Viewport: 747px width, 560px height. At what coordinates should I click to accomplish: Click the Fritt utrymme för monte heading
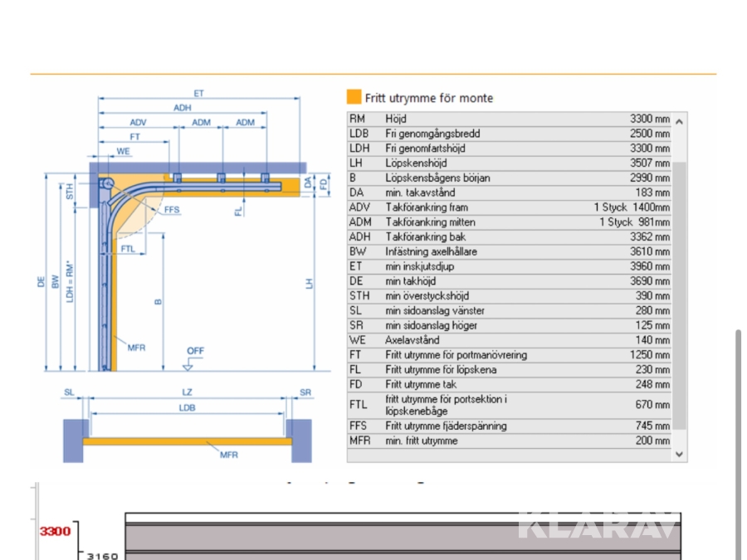tap(428, 98)
